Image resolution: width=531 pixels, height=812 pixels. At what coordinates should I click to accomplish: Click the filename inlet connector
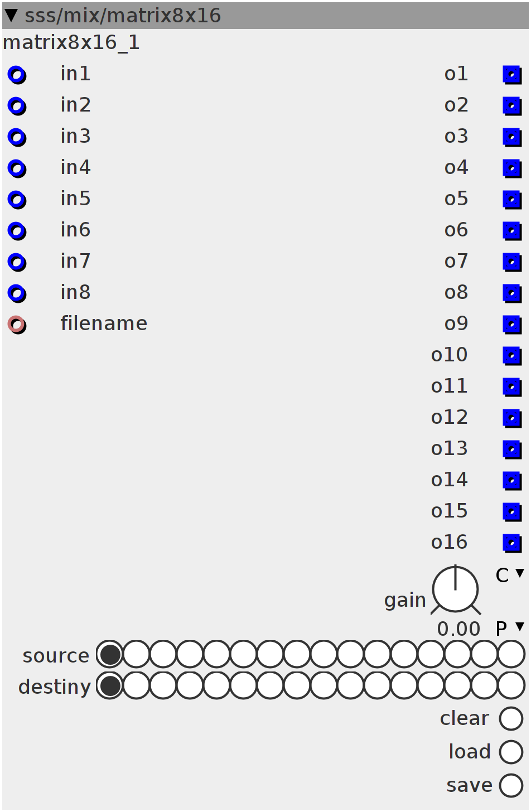pos(17,325)
